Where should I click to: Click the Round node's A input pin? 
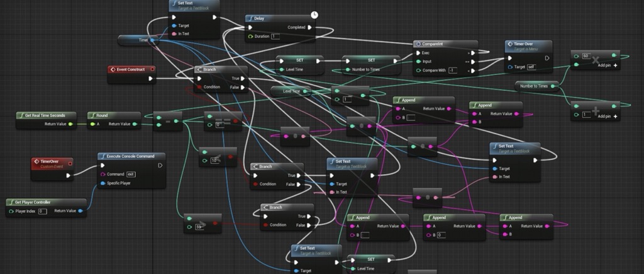click(x=93, y=124)
